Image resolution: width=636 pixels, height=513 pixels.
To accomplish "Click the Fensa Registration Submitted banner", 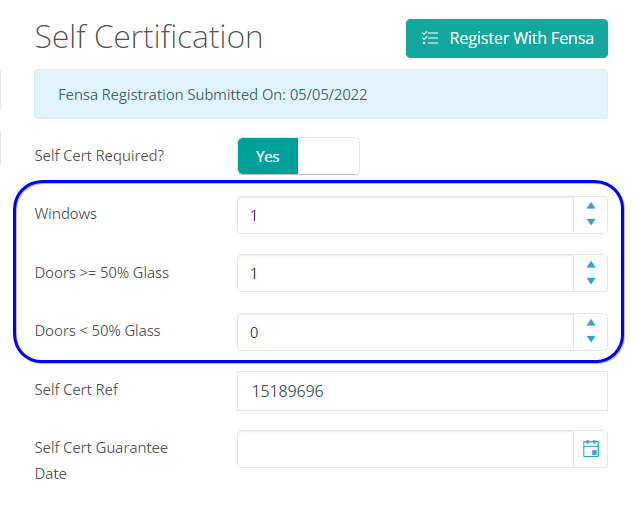I will tap(321, 95).
